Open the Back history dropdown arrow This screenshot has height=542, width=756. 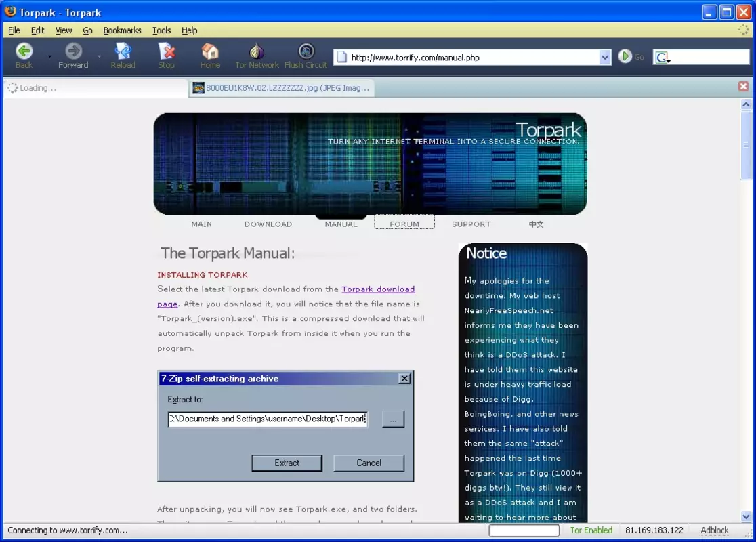pyautogui.click(x=49, y=56)
